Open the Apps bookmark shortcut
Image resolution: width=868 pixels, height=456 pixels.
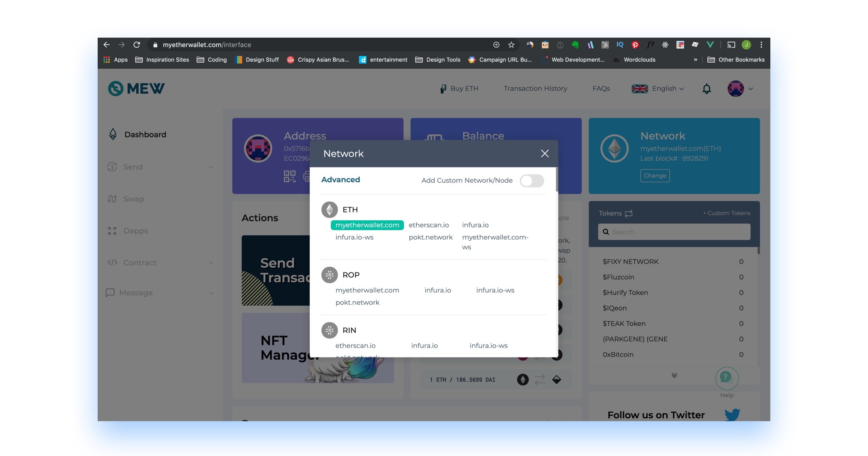pyautogui.click(x=115, y=60)
